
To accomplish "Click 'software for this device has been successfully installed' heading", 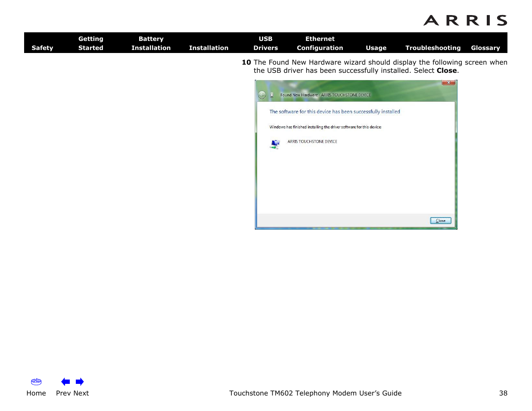I will [x=335, y=112].
